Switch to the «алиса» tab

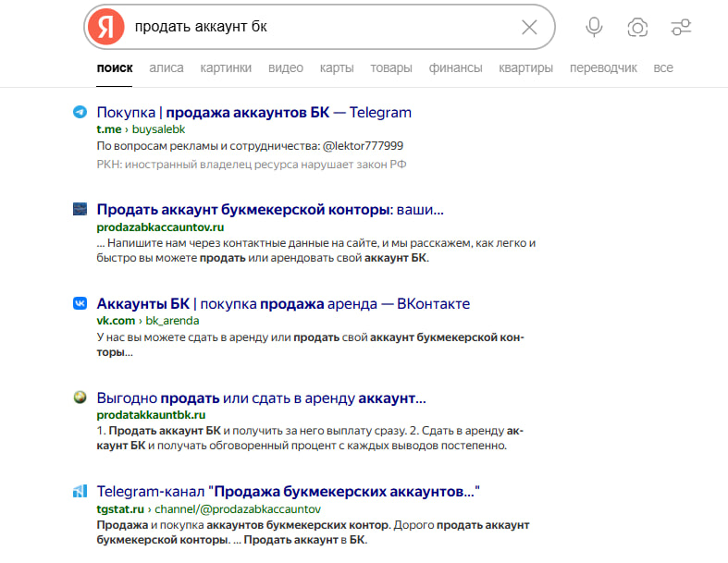point(167,68)
